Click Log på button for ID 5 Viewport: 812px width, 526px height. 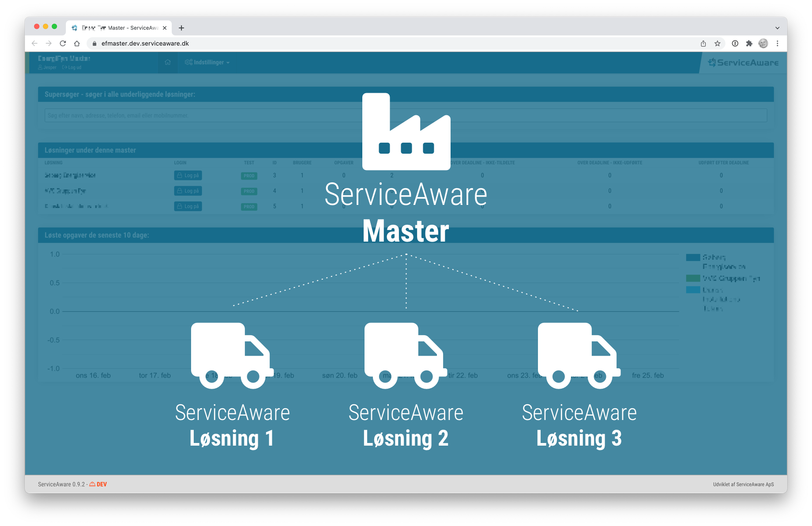(188, 206)
